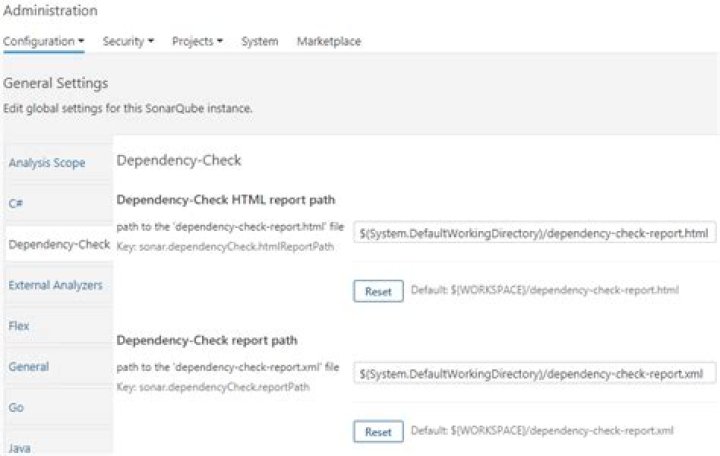720x456 pixels.
Task: Reset the XML report path setting
Action: [x=378, y=432]
